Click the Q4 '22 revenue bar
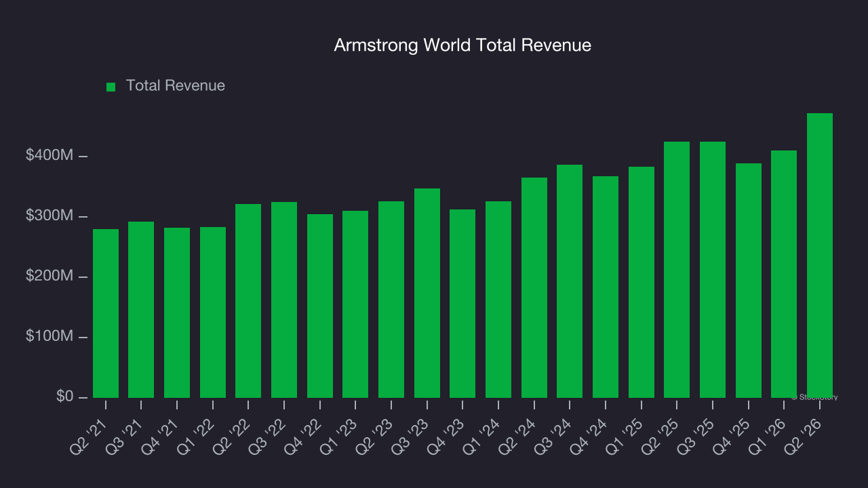 (x=320, y=306)
